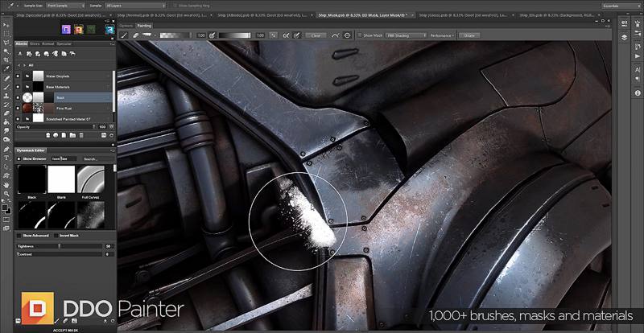Viewport: 644px width, 333px height.
Task: Select the Zoom tool in left toolbar
Action: [6, 193]
